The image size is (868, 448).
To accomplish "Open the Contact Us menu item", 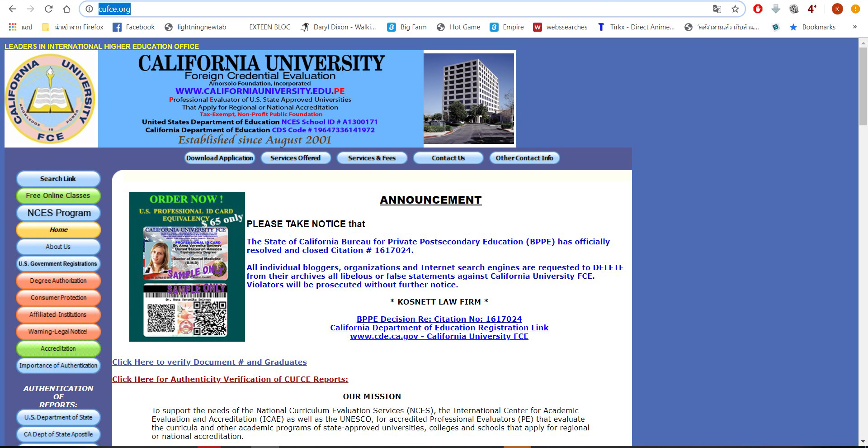I will (x=448, y=158).
